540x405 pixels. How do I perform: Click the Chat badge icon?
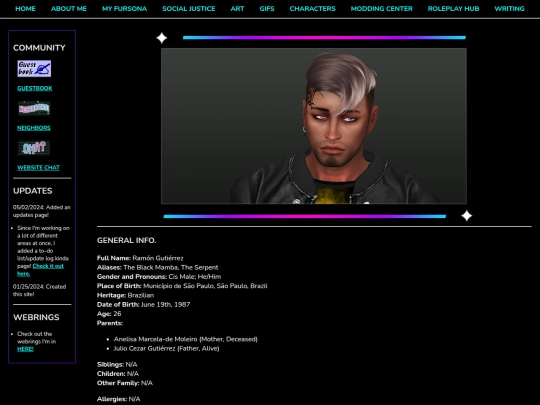34,148
